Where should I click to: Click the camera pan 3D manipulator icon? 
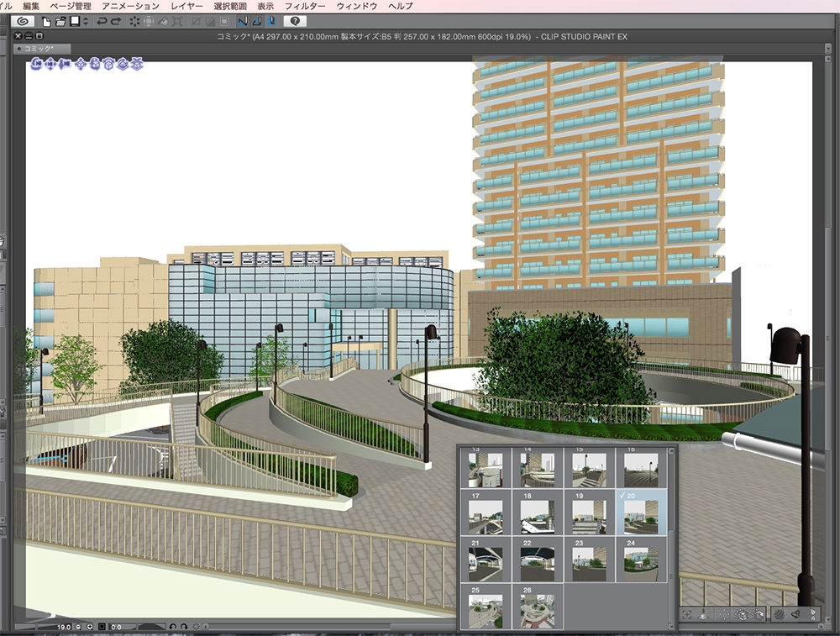(50, 65)
